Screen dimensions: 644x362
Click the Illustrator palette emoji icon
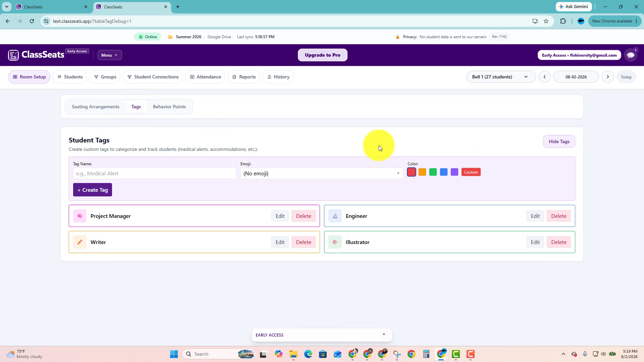(x=335, y=242)
